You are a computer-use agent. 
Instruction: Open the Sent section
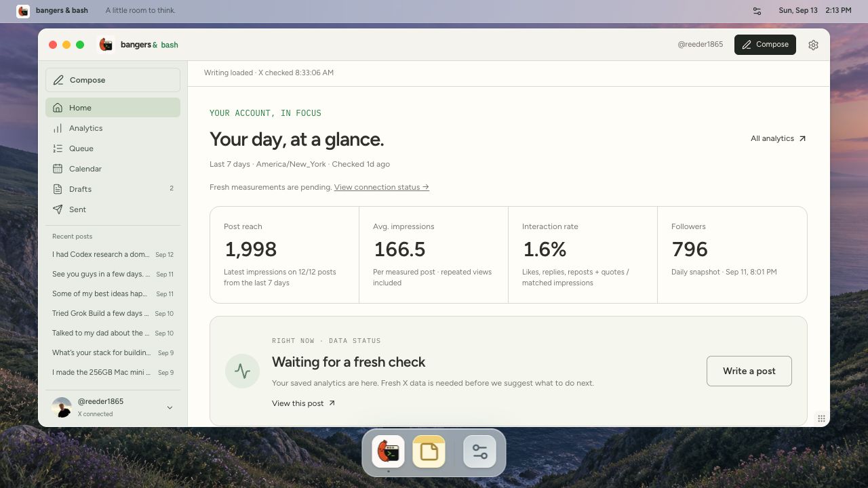[113, 209]
